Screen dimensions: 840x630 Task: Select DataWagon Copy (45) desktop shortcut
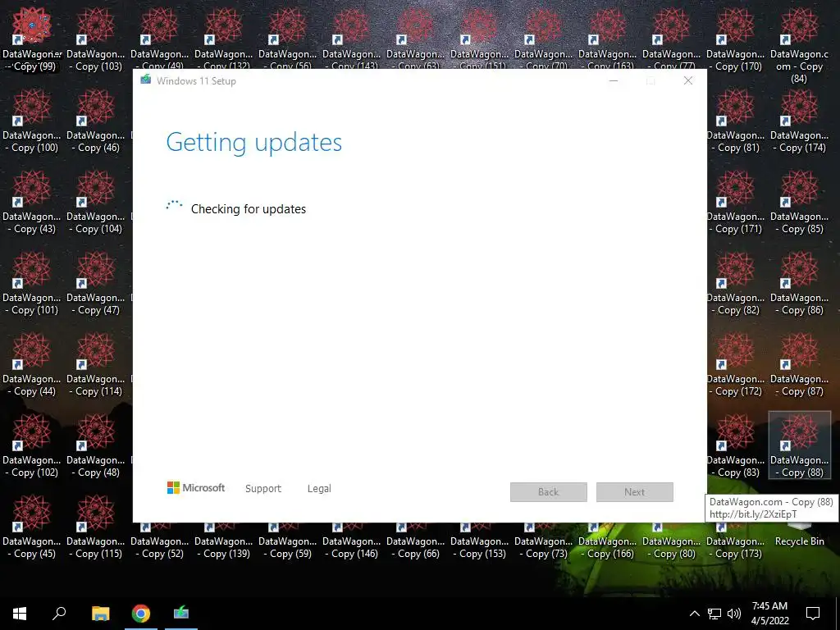pos(32,527)
